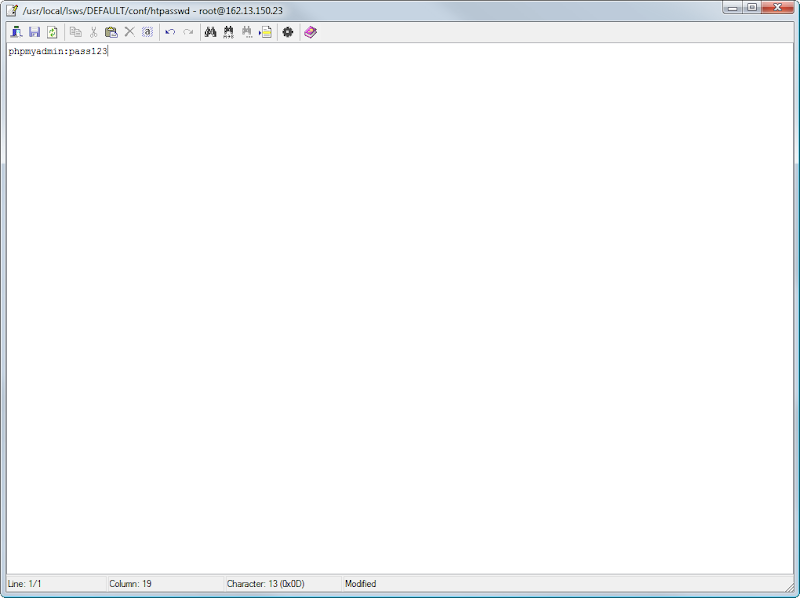The image size is (800, 598).
Task: Click the Cut scissors icon
Action: click(x=93, y=32)
